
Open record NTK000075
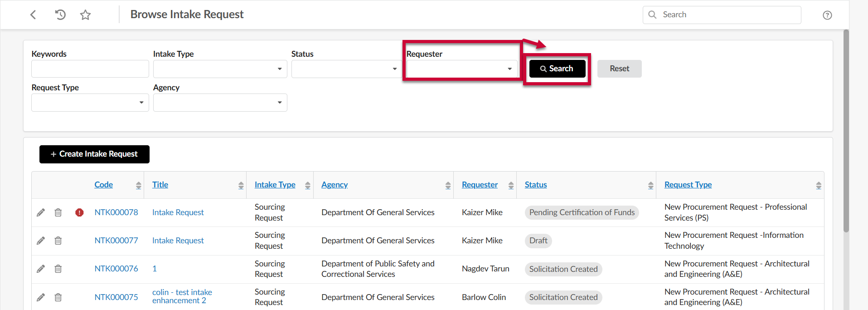pyautogui.click(x=116, y=297)
